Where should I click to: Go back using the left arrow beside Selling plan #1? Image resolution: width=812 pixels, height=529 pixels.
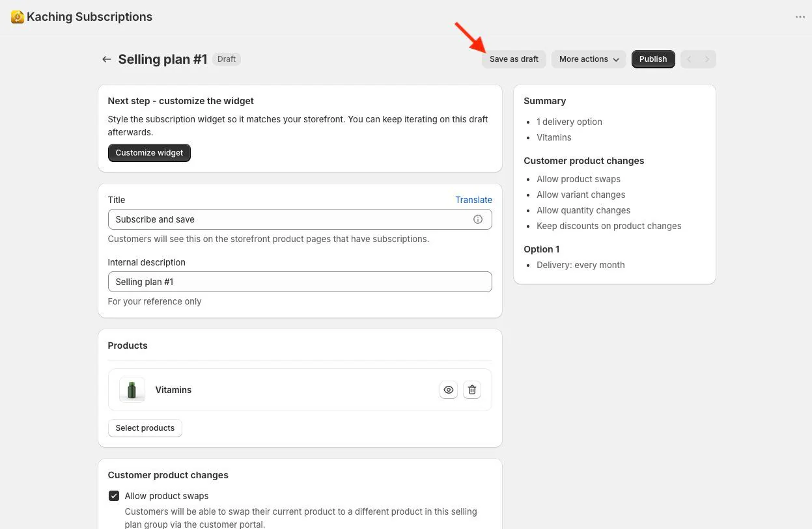tap(107, 59)
